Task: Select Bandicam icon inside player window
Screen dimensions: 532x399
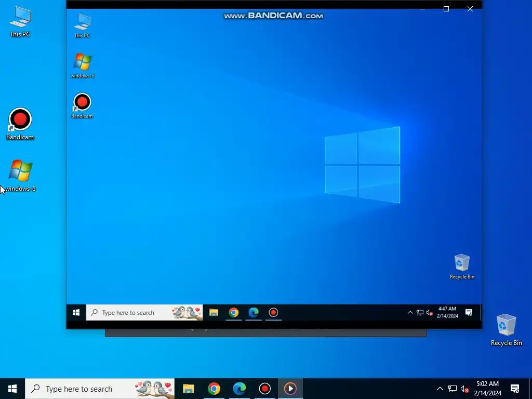Action: [x=82, y=106]
